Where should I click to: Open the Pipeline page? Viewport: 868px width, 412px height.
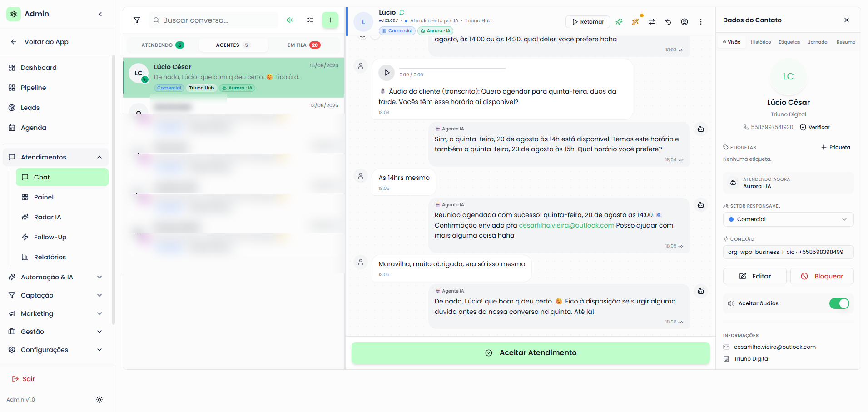pos(56,88)
